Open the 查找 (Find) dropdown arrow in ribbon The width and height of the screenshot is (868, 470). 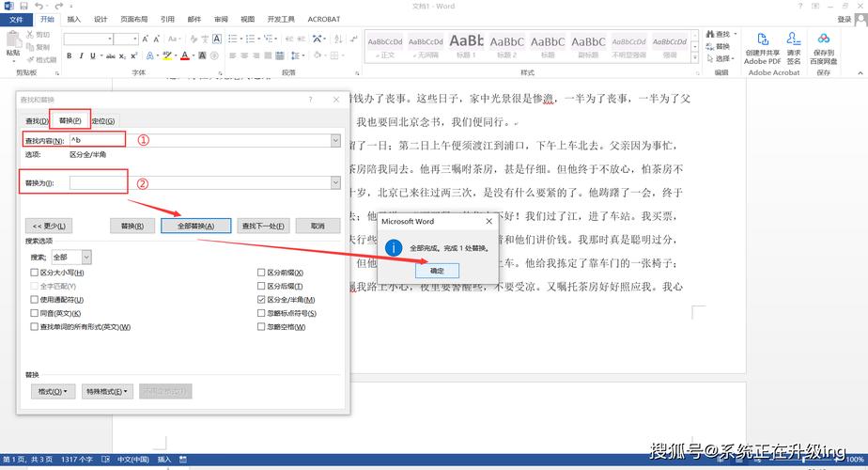point(736,35)
